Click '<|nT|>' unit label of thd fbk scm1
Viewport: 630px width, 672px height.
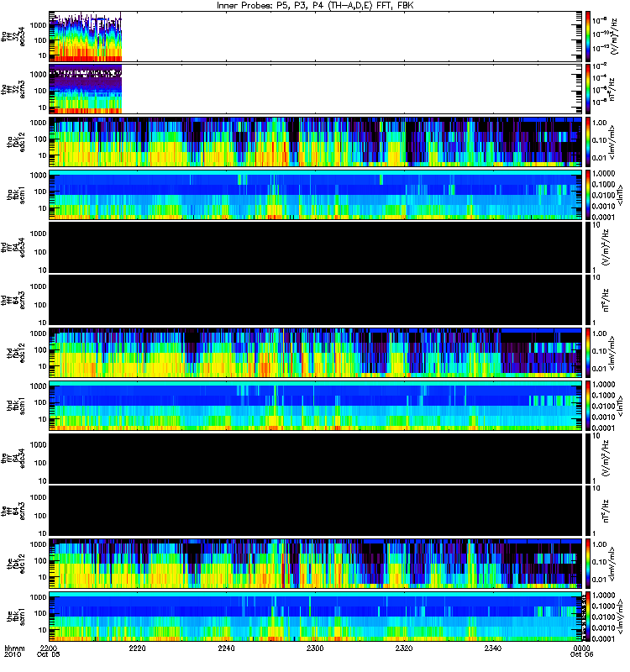pos(620,406)
